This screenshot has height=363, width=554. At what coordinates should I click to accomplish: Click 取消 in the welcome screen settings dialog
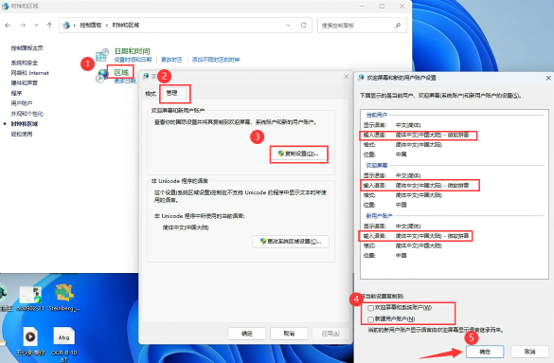[530, 351]
